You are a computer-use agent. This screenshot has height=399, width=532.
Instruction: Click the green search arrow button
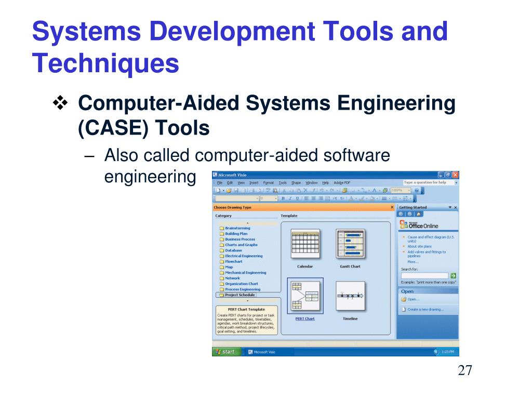tap(453, 275)
